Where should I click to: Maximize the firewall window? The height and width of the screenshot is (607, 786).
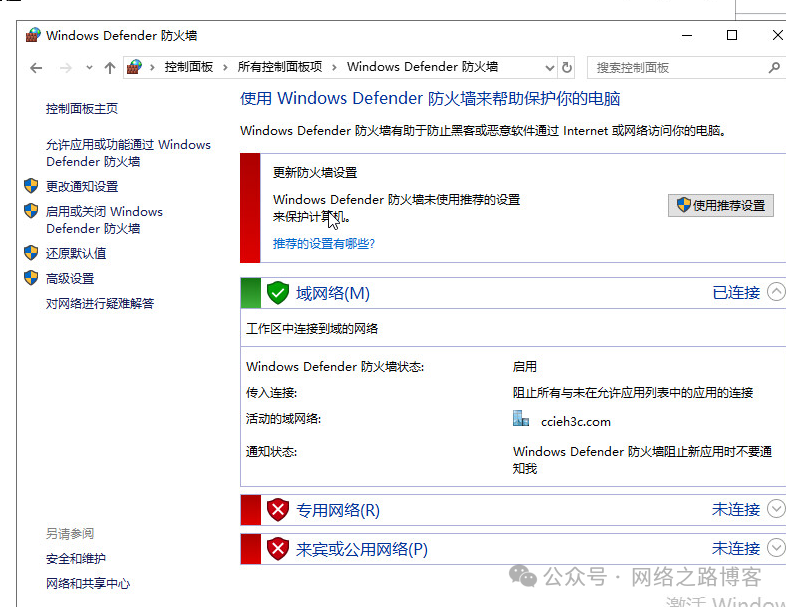732,35
